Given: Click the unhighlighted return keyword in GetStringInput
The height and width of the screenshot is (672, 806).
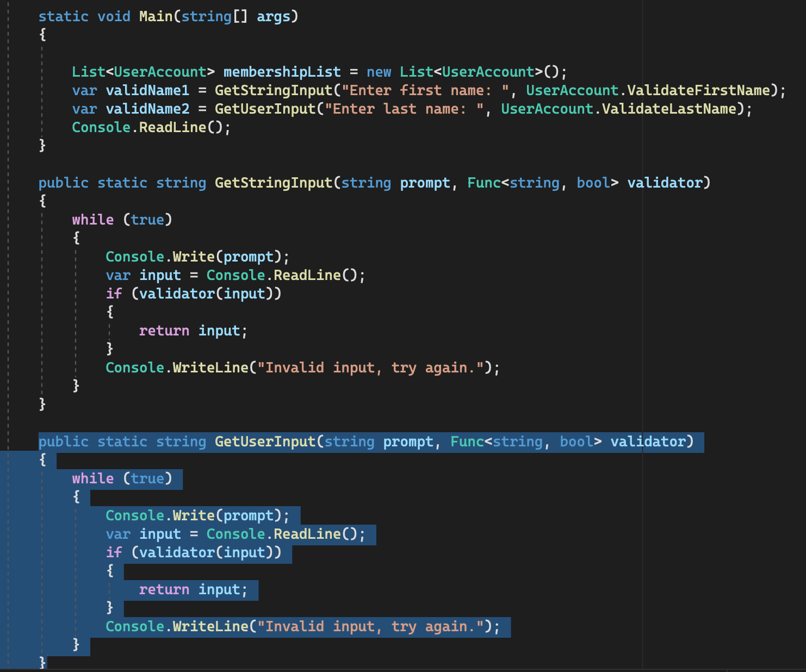Looking at the screenshot, I should [x=164, y=331].
